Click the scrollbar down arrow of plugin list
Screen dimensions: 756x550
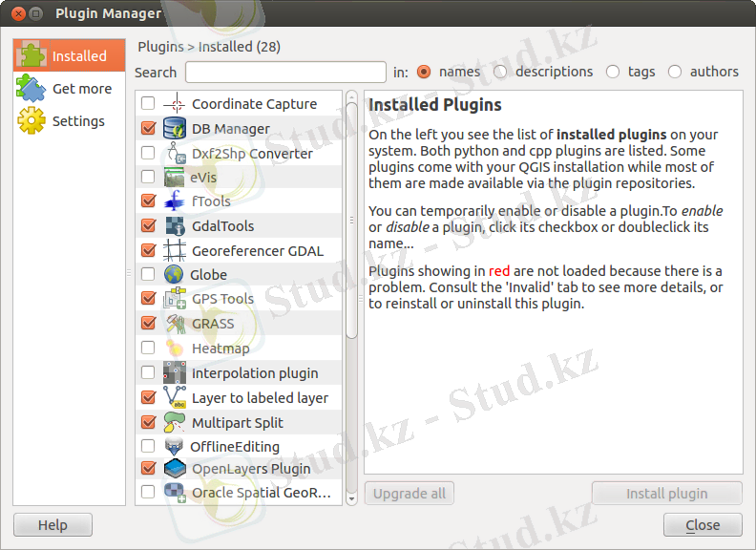(x=352, y=498)
